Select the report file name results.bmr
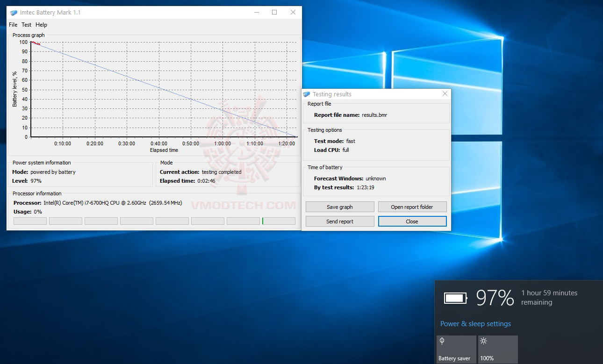The height and width of the screenshot is (364, 603). tap(374, 115)
